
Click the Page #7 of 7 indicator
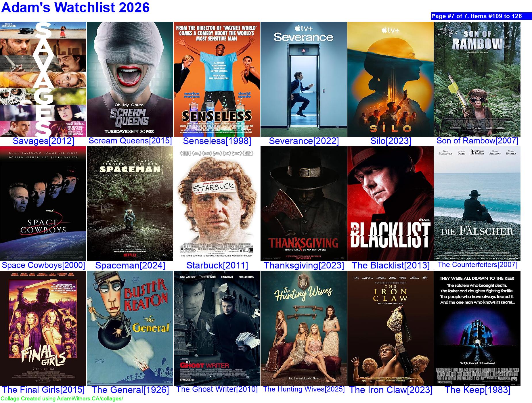pos(481,16)
